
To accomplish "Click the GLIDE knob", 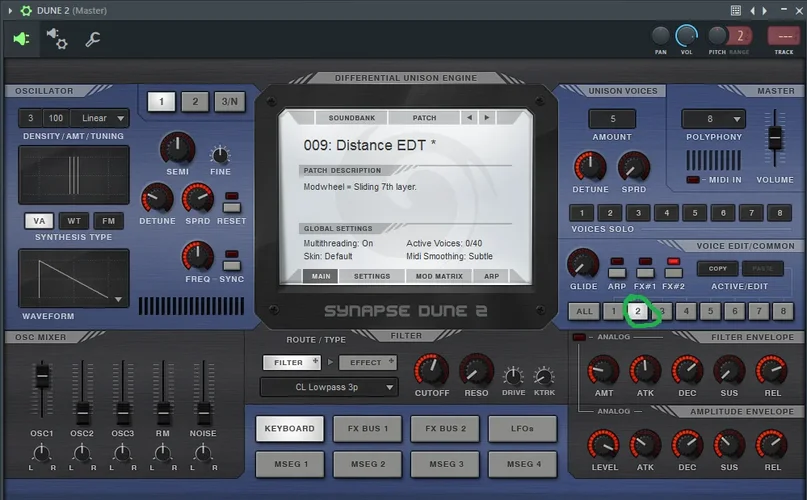I will point(582,264).
